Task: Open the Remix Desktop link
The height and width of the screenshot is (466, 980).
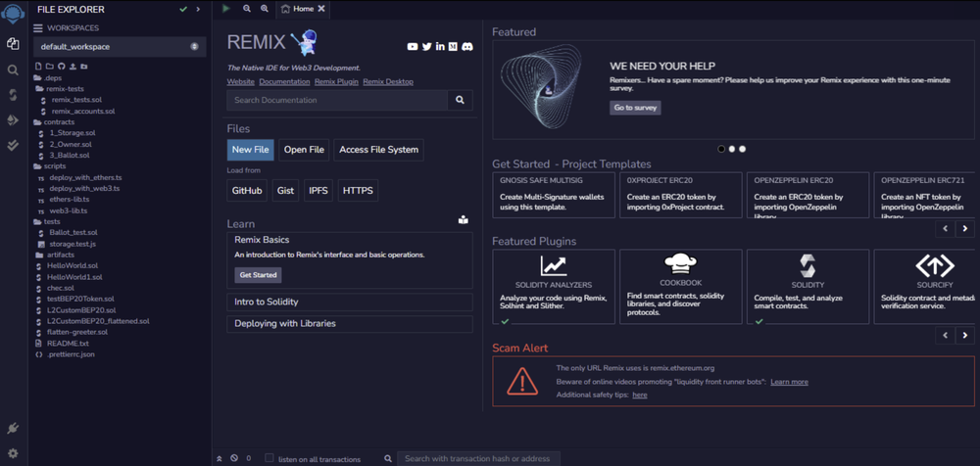Action: coord(387,82)
